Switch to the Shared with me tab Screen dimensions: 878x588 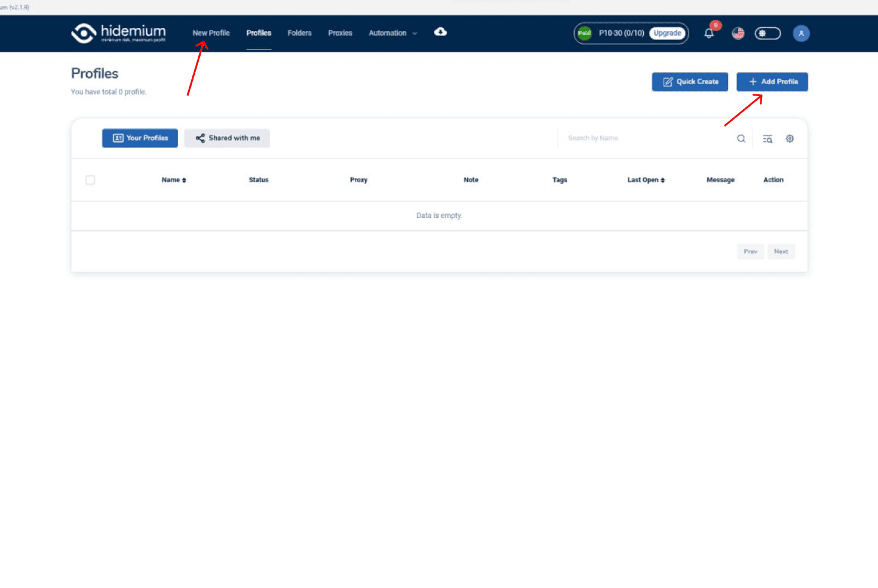[227, 138]
